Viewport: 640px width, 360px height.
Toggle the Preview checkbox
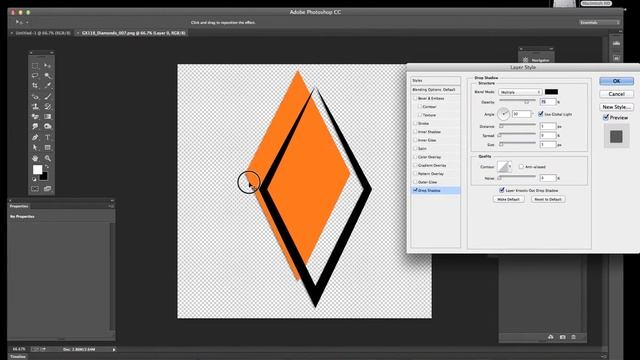pos(606,118)
